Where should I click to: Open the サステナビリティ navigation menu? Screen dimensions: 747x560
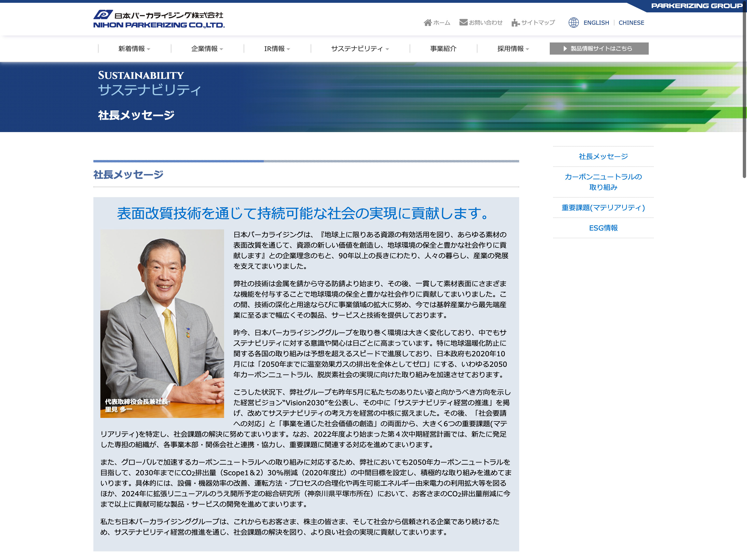[360, 49]
